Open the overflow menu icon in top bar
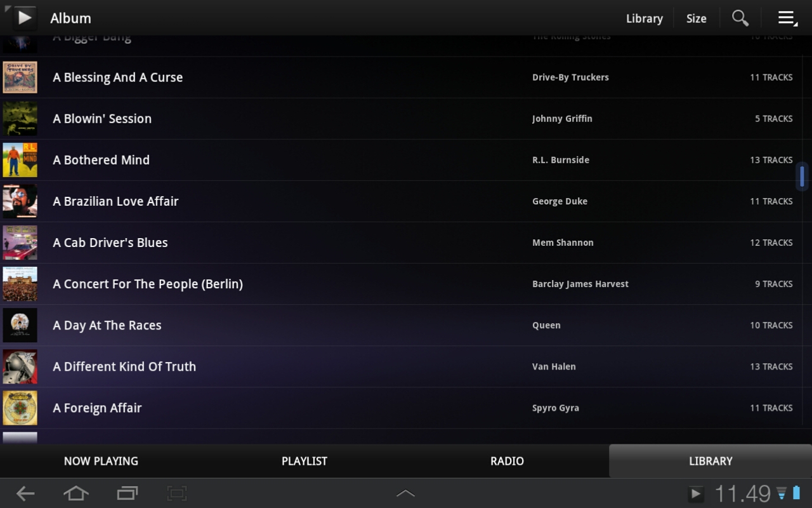Screen dimensions: 812x508 click(787, 18)
